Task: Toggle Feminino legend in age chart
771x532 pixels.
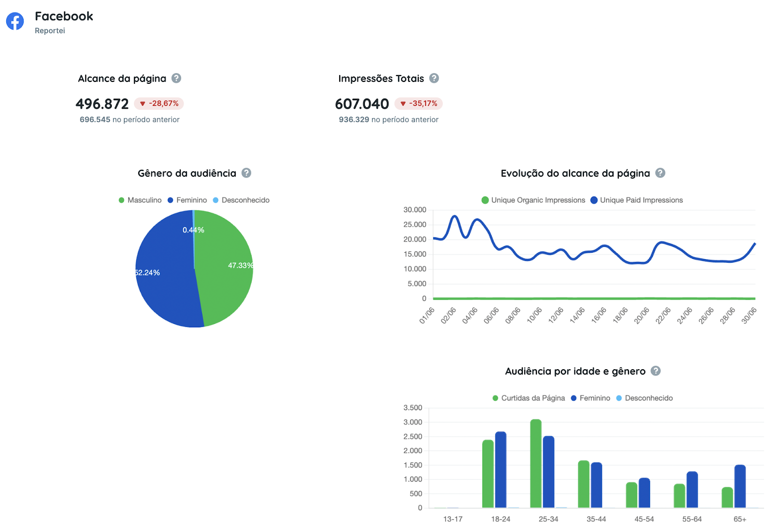Action: click(590, 398)
